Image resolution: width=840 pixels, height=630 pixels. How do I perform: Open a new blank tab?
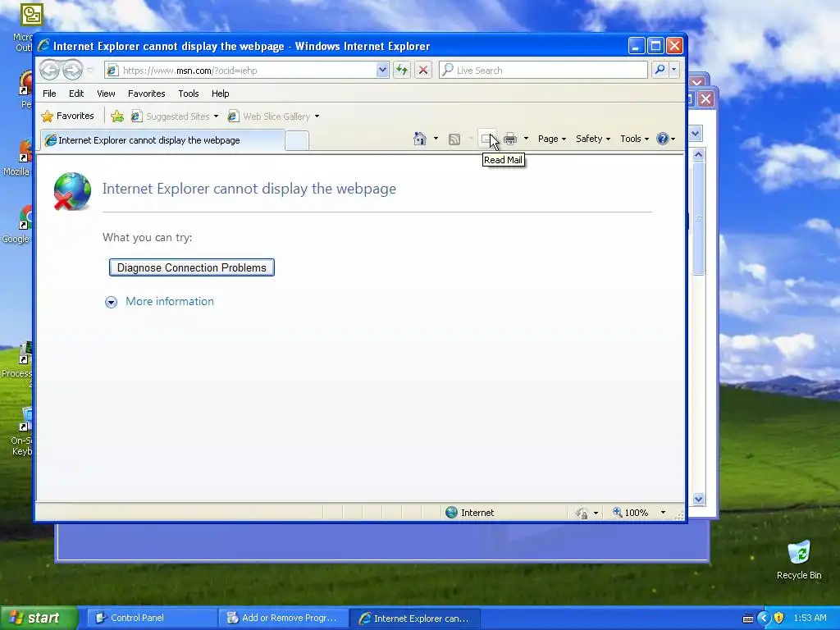point(297,141)
